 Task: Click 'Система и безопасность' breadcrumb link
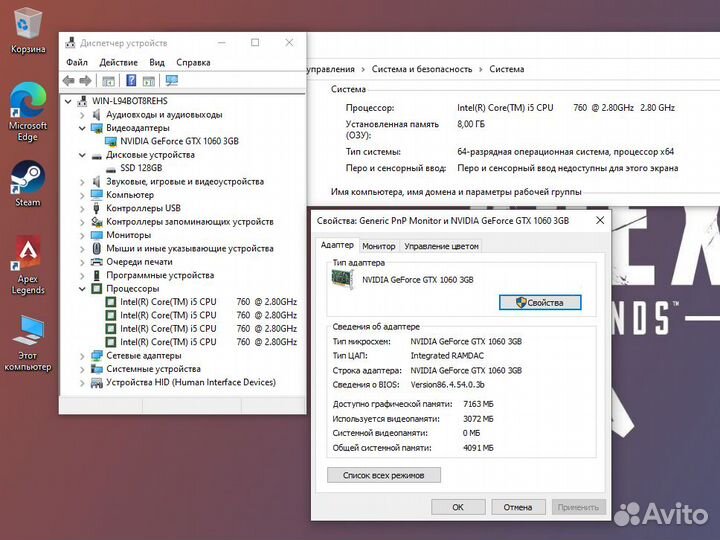point(422,69)
